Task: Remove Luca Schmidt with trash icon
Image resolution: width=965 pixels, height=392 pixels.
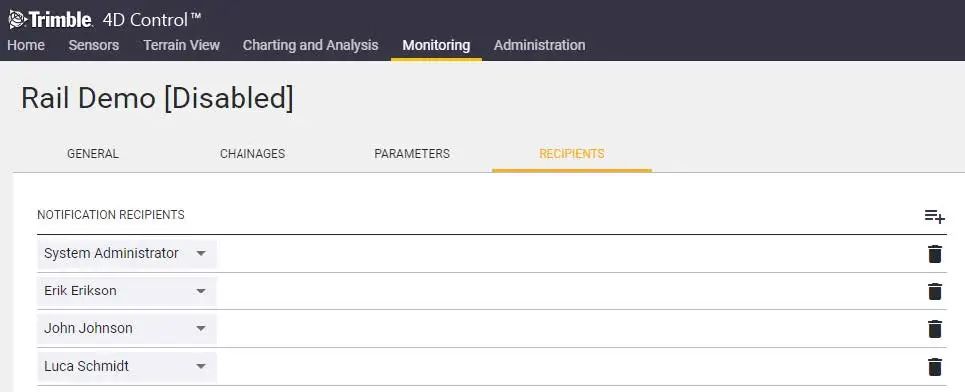Action: pyautogui.click(x=934, y=367)
